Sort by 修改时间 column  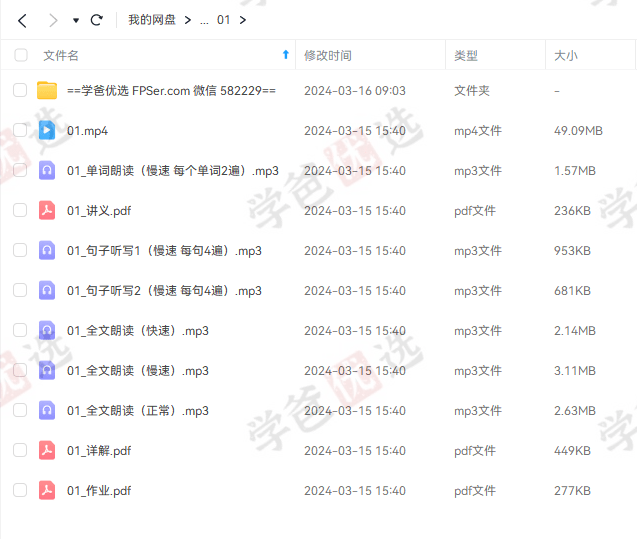pos(328,55)
